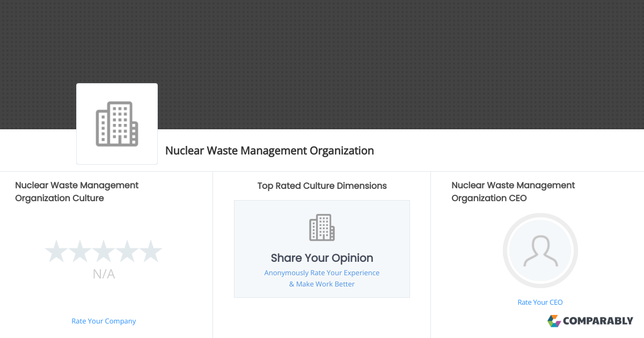Click the N/A rating label
The width and height of the screenshot is (644, 338).
104,274
